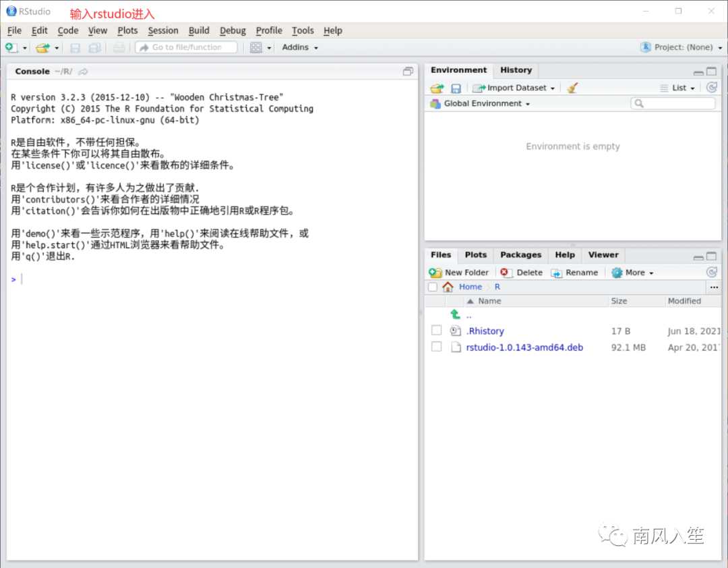
Task: Check the rstudio-1.0.143-amd64.deb checkbox
Action: tap(436, 347)
